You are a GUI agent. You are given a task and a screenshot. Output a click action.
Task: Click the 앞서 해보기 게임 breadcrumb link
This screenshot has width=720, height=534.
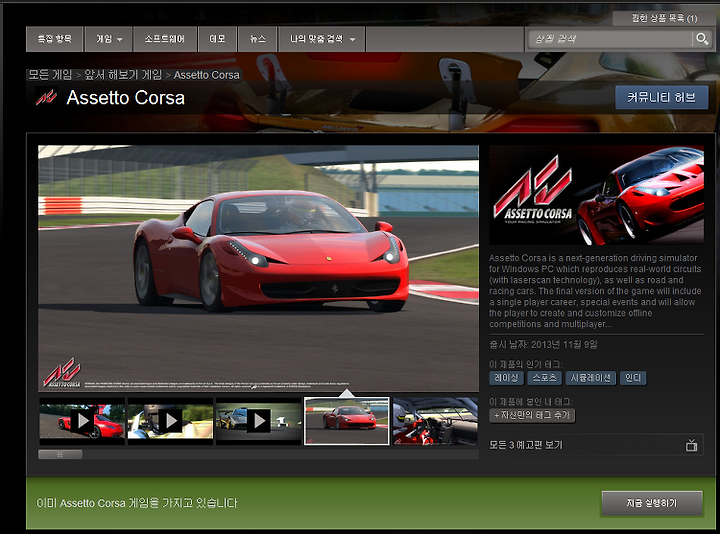(x=123, y=75)
